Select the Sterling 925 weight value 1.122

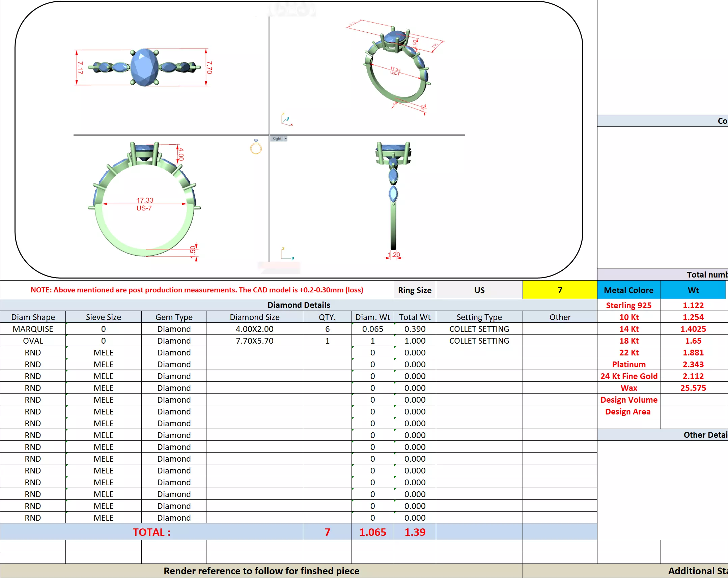(693, 305)
